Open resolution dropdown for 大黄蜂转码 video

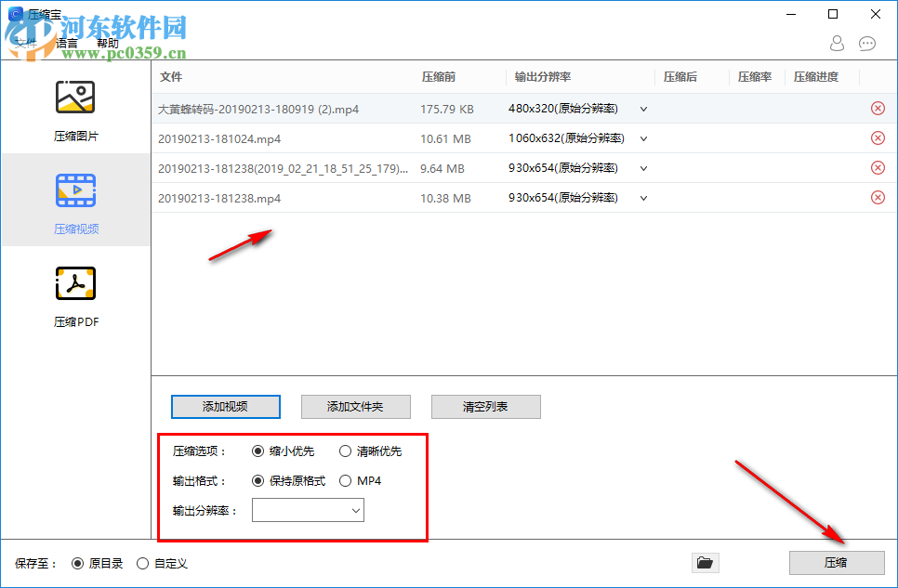642,108
